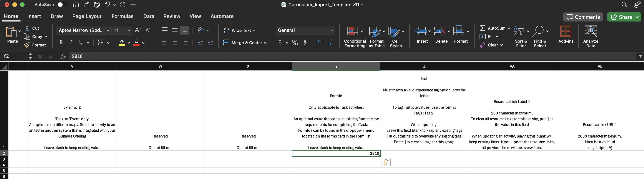
Task: Save the workbook with floppy disk icon
Action: (86, 4)
